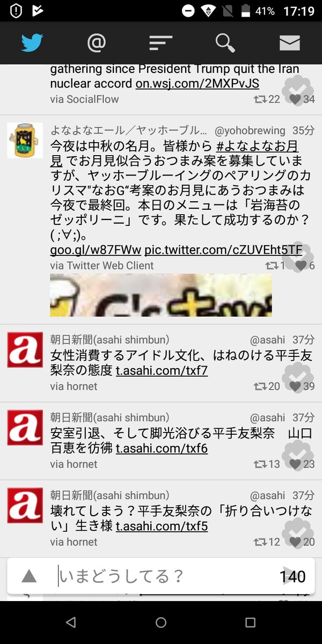This screenshot has height=644, width=322.
Task: Toggle checkmark badge on yohobrewing tweet
Action: click(298, 257)
